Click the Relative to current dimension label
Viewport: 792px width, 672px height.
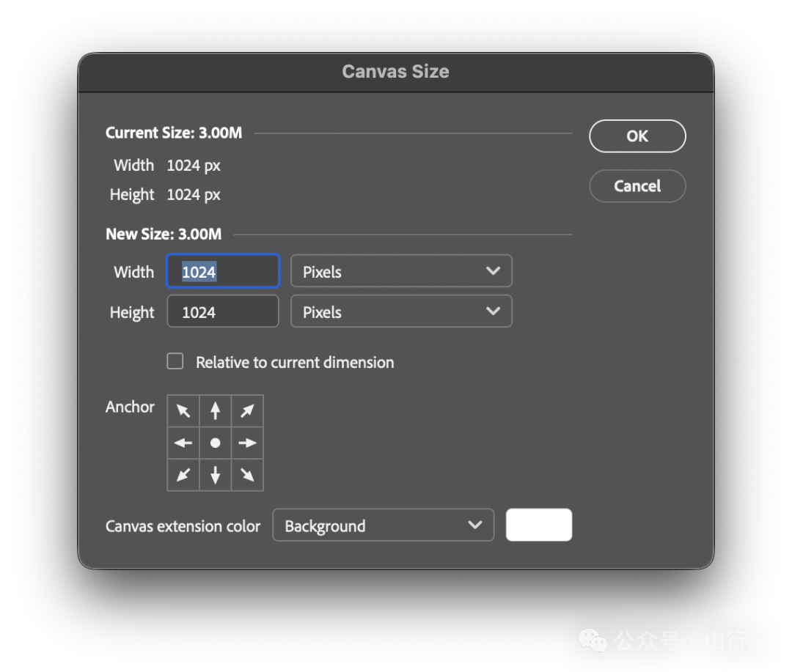click(x=295, y=363)
